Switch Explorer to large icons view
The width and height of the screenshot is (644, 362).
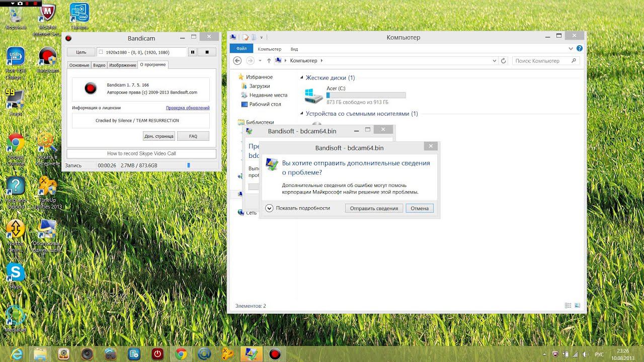(x=577, y=305)
